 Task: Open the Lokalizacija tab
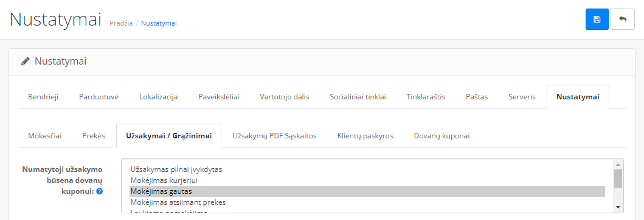pyautogui.click(x=159, y=97)
